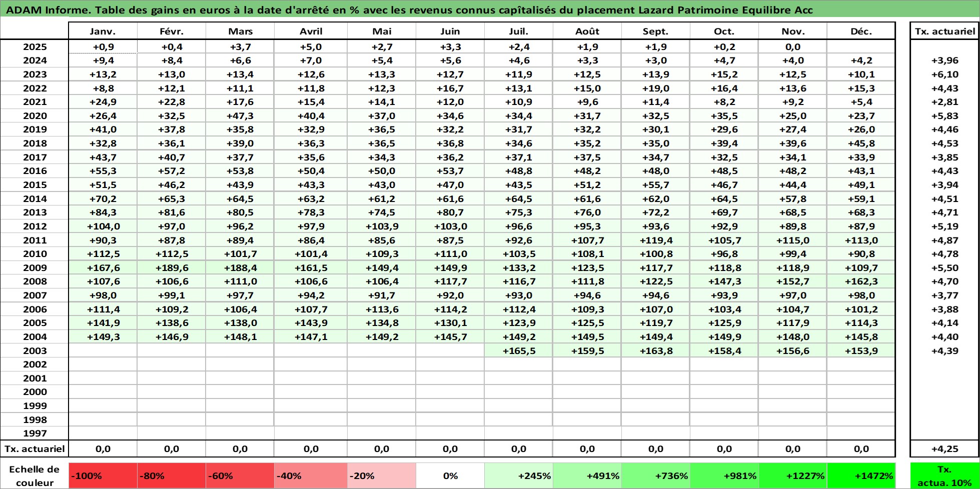Click the 0,0 total under Janv.
The height and width of the screenshot is (489, 980).
coord(103,448)
